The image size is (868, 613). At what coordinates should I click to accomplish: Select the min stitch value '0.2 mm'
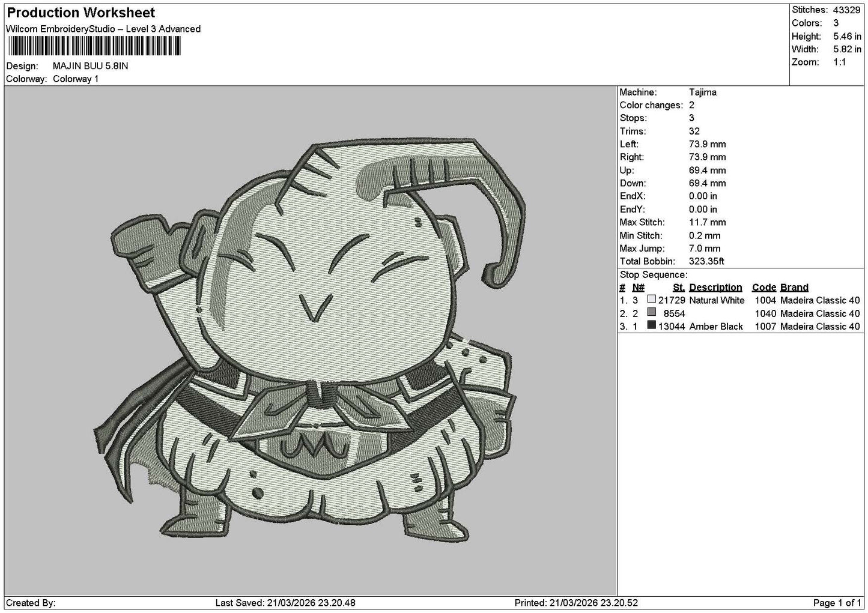tap(705, 236)
